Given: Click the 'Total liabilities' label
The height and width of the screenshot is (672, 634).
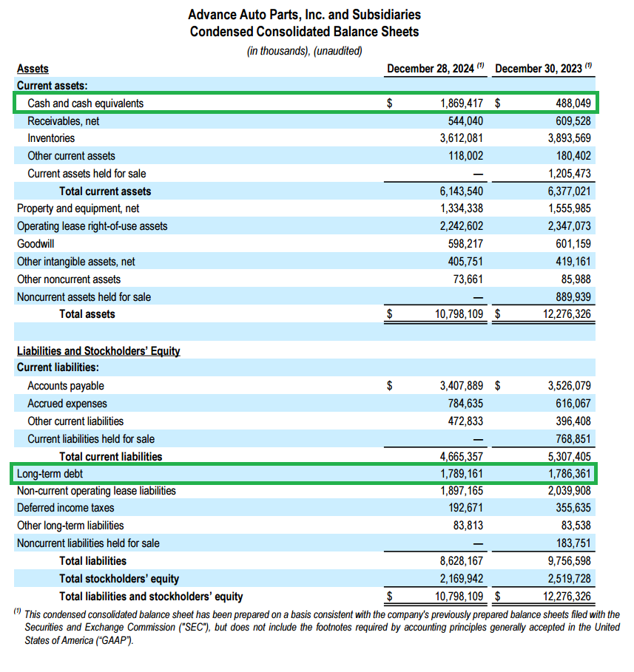Looking at the screenshot, I should tap(92, 561).
